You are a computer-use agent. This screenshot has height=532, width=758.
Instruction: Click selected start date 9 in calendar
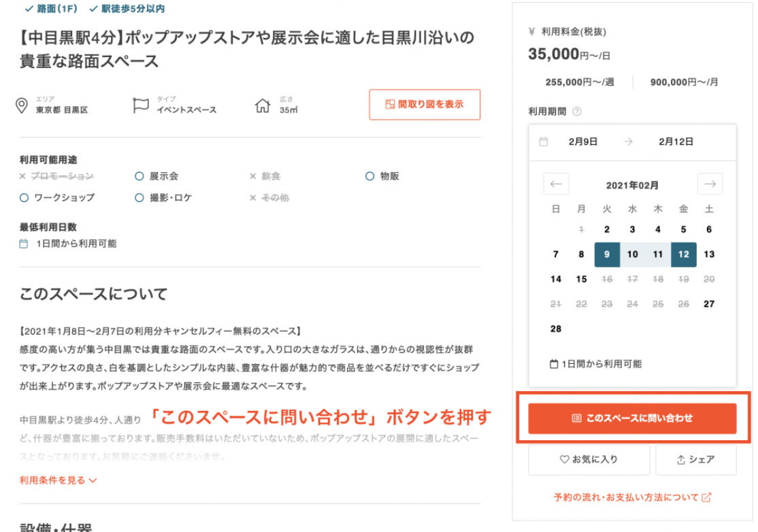pos(607,254)
